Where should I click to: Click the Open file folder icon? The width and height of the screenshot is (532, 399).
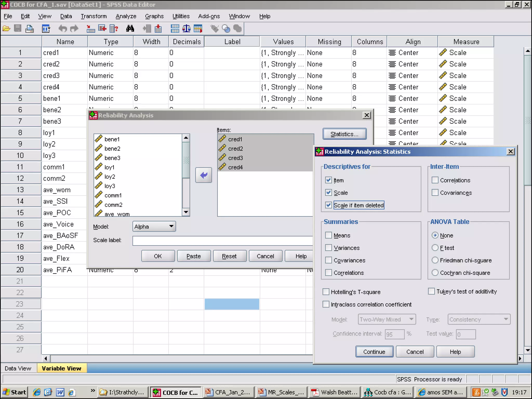pyautogui.click(x=6, y=29)
